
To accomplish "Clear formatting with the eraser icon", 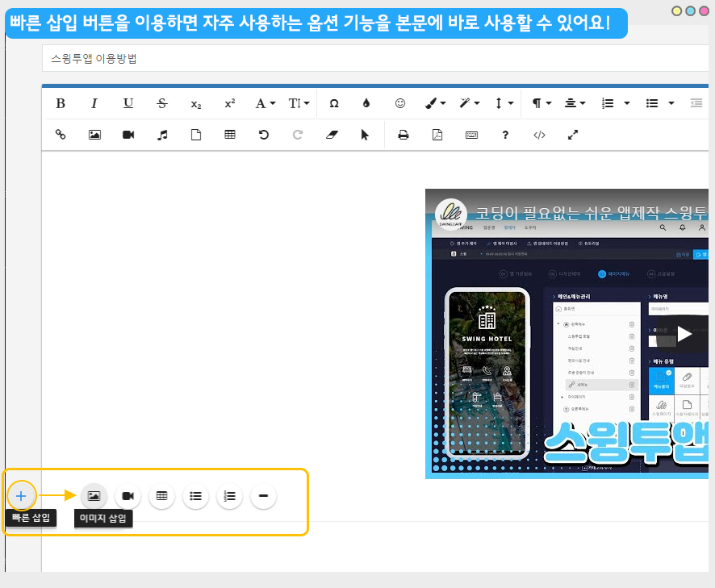I will click(x=331, y=135).
